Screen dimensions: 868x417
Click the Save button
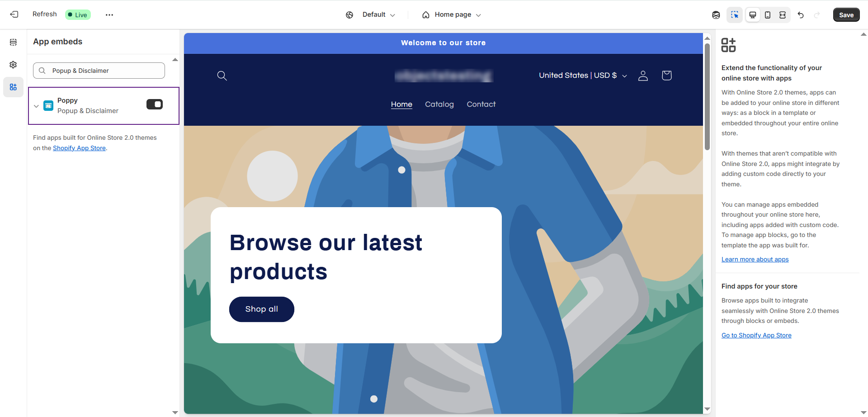click(846, 15)
